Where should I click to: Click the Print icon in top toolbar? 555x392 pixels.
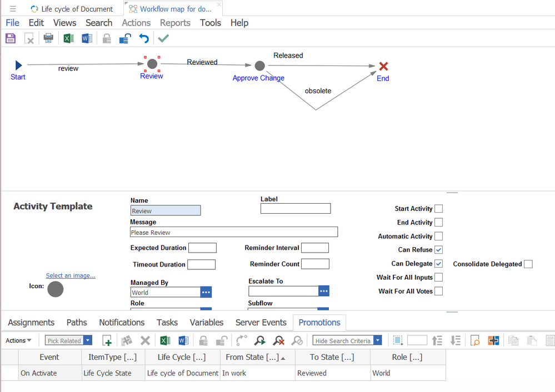click(49, 38)
